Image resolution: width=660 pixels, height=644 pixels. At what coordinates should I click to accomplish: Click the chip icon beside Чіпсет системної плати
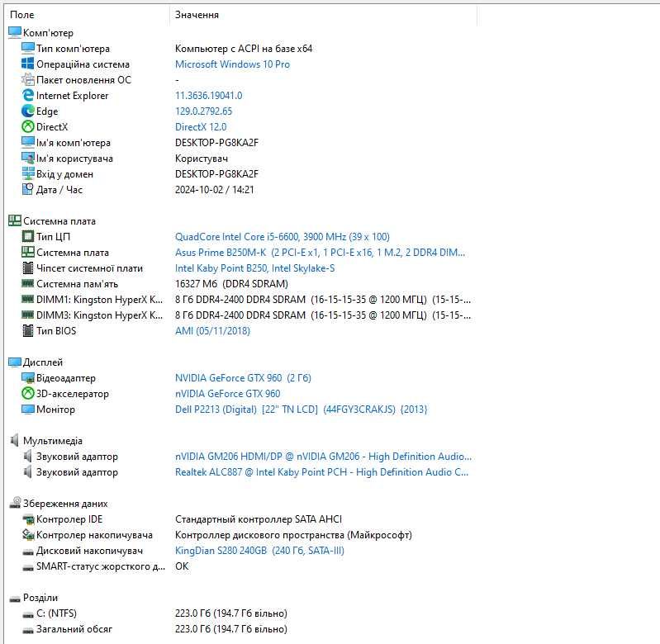[x=28, y=268]
